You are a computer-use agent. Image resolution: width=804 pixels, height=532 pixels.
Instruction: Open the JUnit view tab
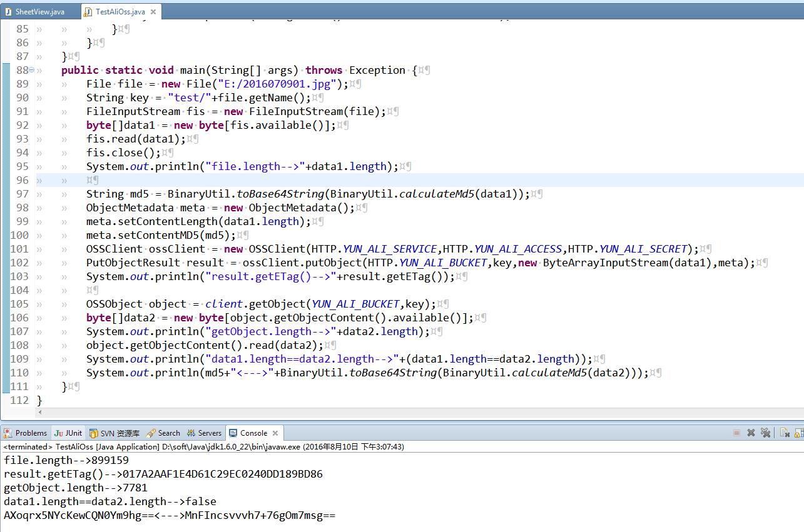[68, 433]
